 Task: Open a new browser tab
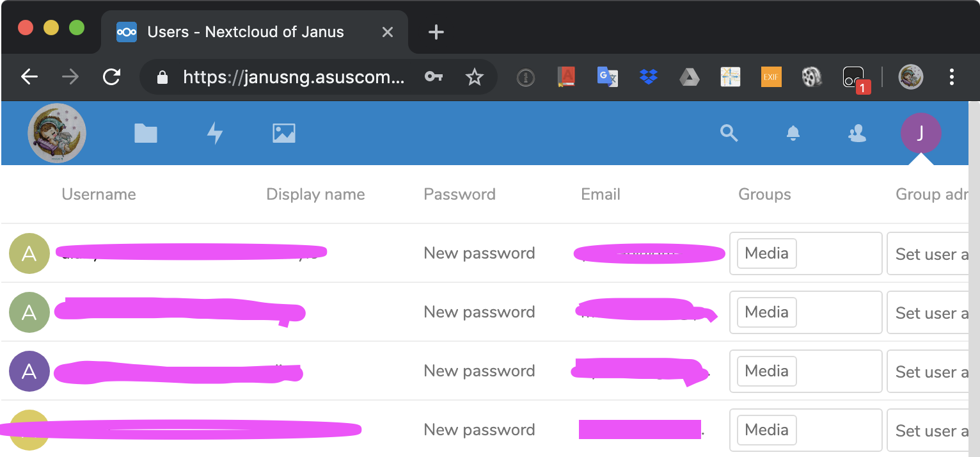(436, 32)
